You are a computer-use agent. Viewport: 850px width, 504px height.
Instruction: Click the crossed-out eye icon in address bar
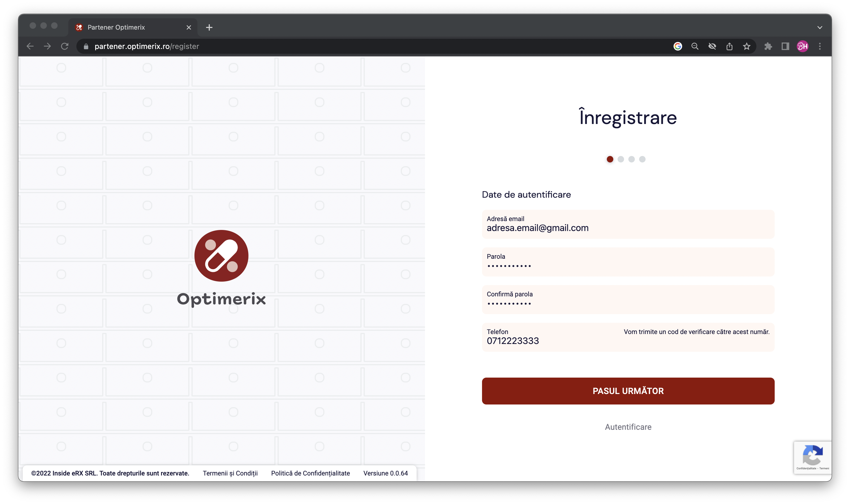click(712, 46)
